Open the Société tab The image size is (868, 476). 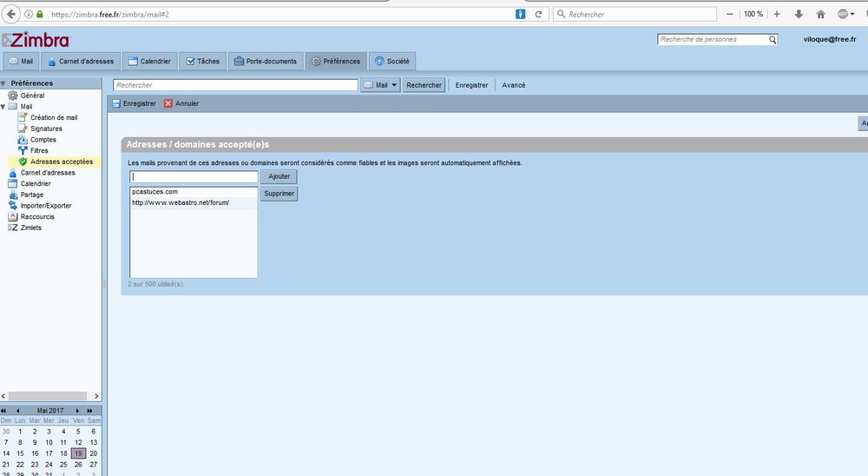pos(392,61)
